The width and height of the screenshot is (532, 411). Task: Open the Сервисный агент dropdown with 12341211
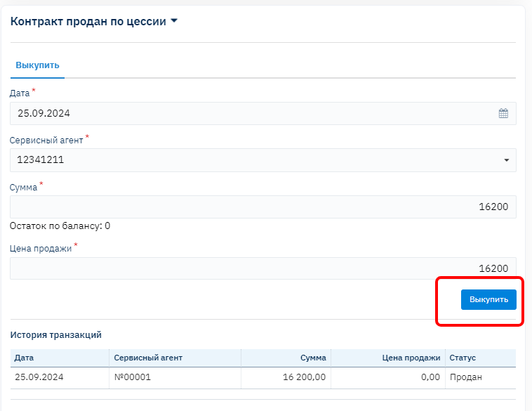click(262, 160)
